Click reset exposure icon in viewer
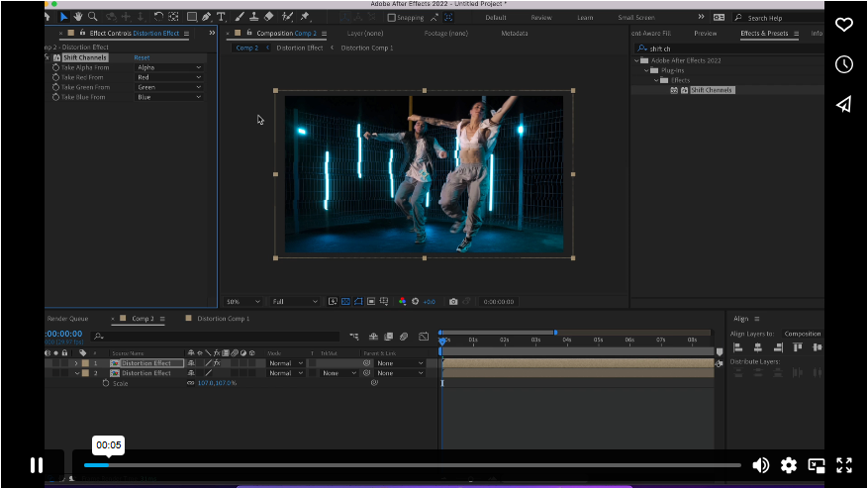 415,301
